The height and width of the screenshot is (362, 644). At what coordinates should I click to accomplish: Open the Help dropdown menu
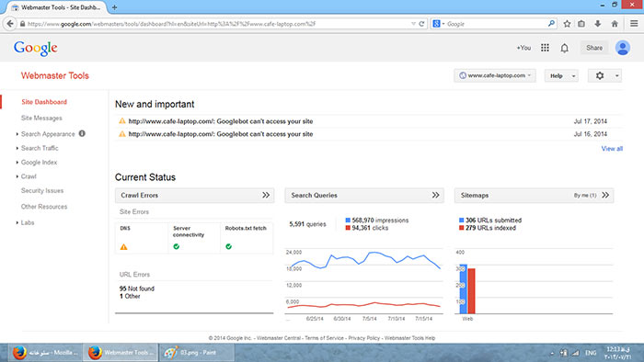(x=561, y=76)
